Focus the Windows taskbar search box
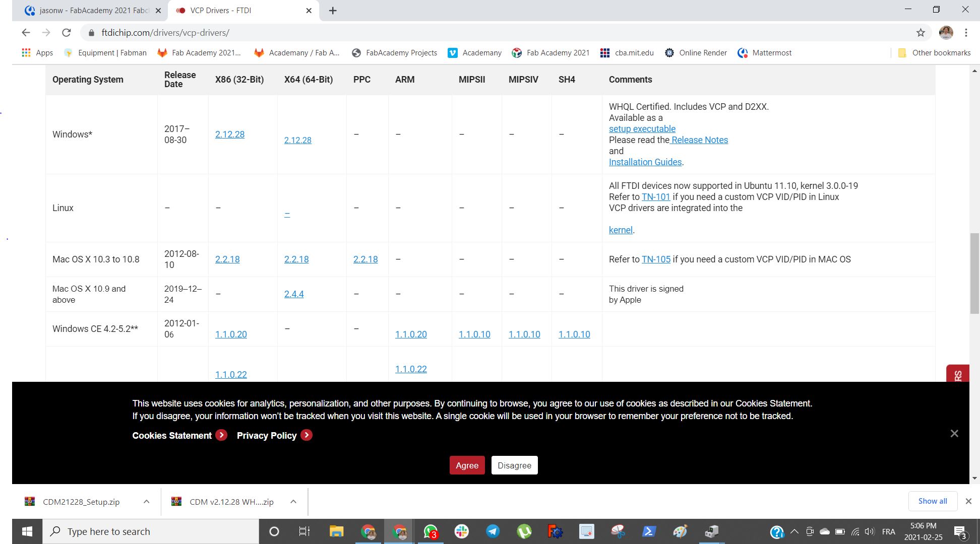 tap(150, 531)
